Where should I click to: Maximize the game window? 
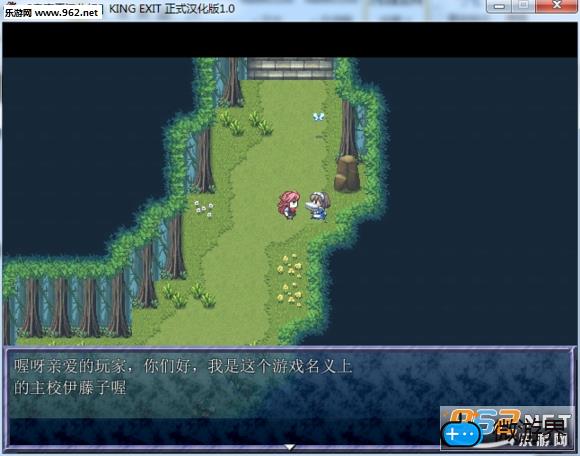[523, 6]
